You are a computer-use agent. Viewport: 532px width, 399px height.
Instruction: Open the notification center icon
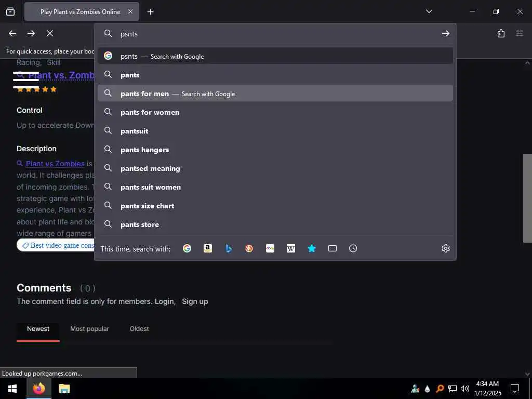coord(515,389)
